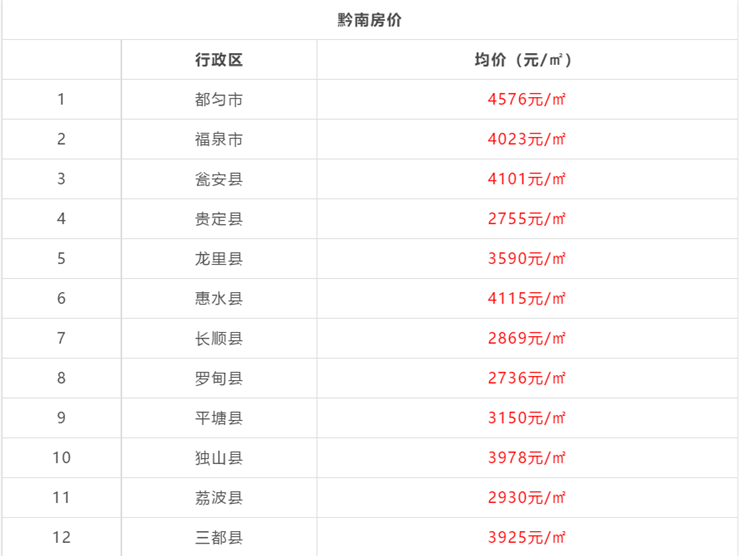Select the 罗甸县 district cell
The image size is (740, 556).
pyautogui.click(x=219, y=378)
